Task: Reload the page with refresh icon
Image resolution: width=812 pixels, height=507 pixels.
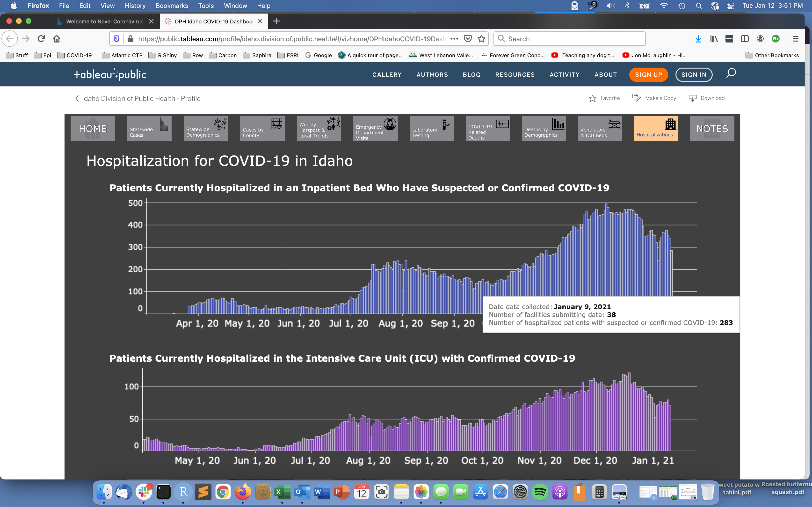Action: pyautogui.click(x=41, y=39)
